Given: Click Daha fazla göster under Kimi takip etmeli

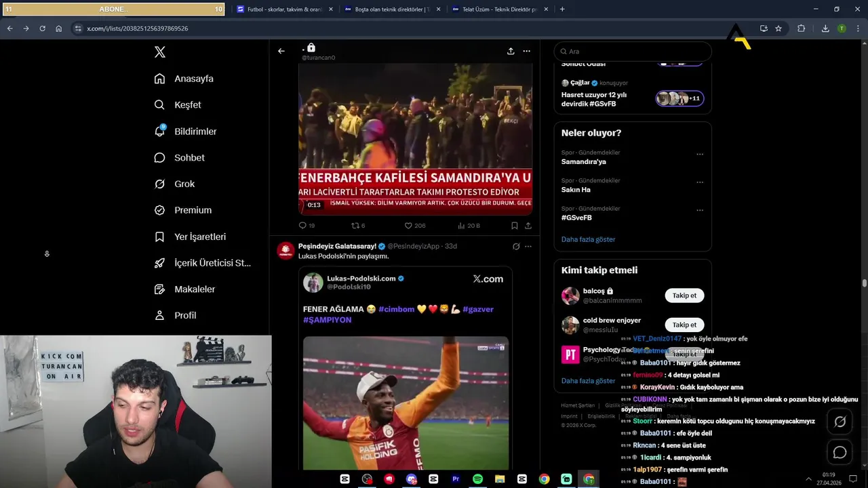Looking at the screenshot, I should pyautogui.click(x=588, y=381).
